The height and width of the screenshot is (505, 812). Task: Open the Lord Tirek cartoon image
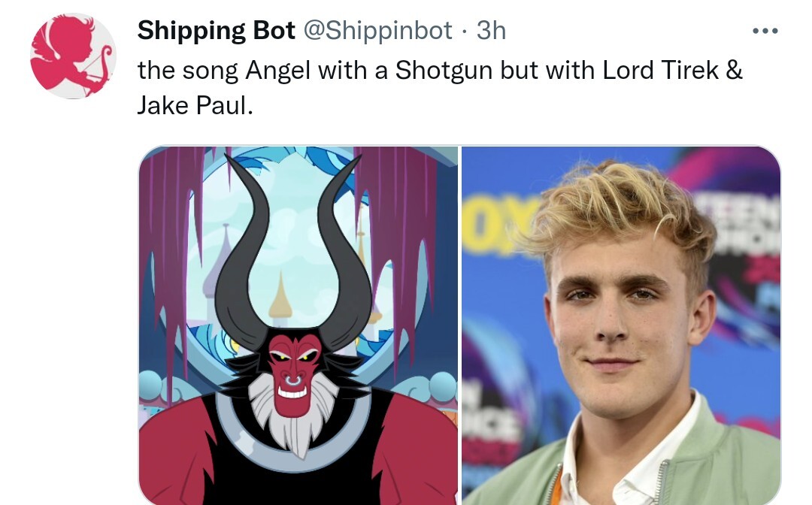tap(298, 325)
